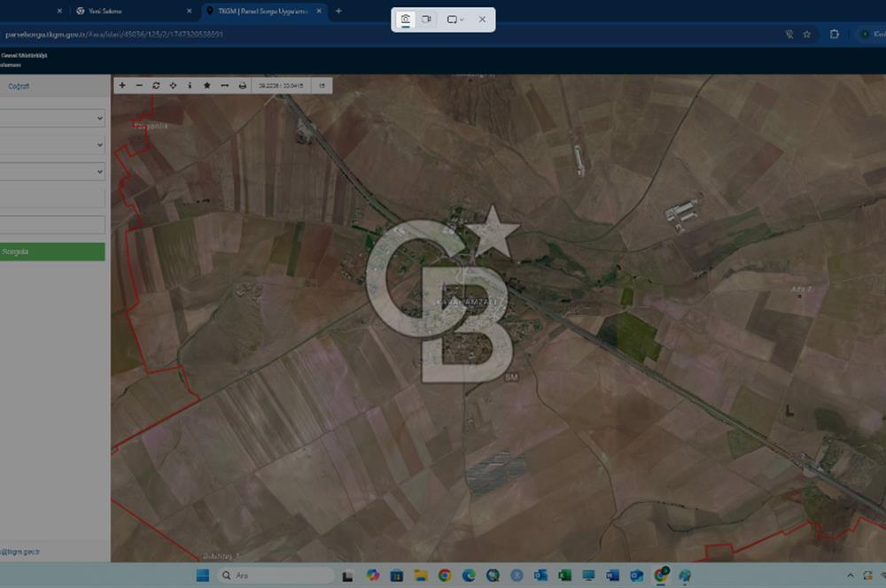Open the Windows Start menu
886x588 pixels.
pos(202,576)
